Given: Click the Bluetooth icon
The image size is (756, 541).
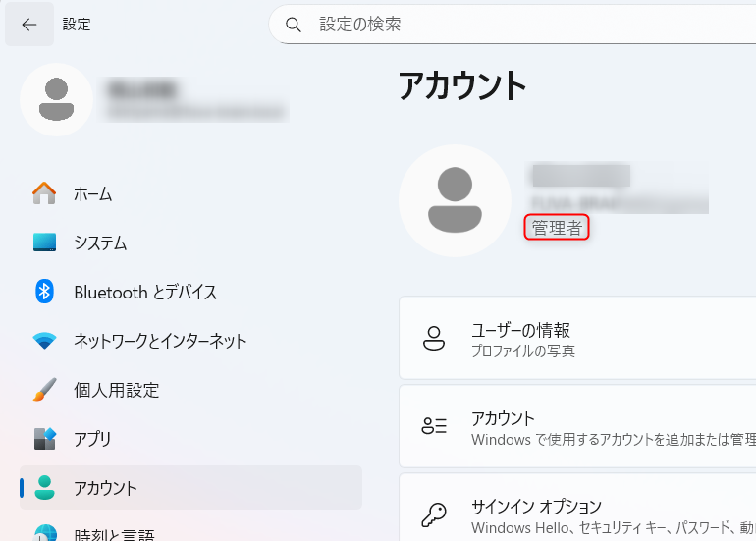Looking at the screenshot, I should [x=44, y=292].
